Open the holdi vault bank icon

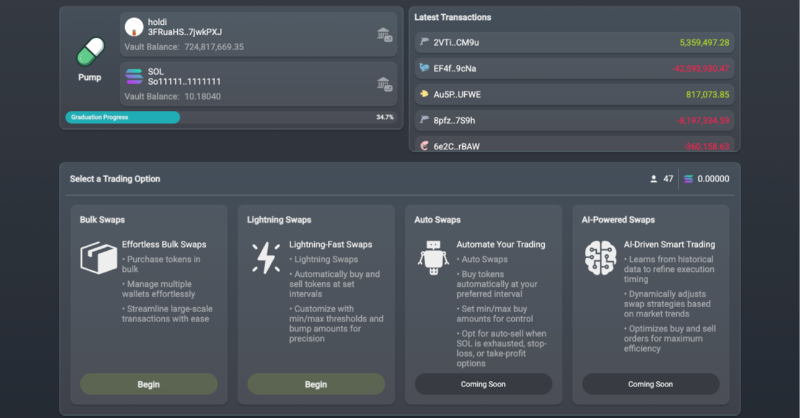pos(384,35)
